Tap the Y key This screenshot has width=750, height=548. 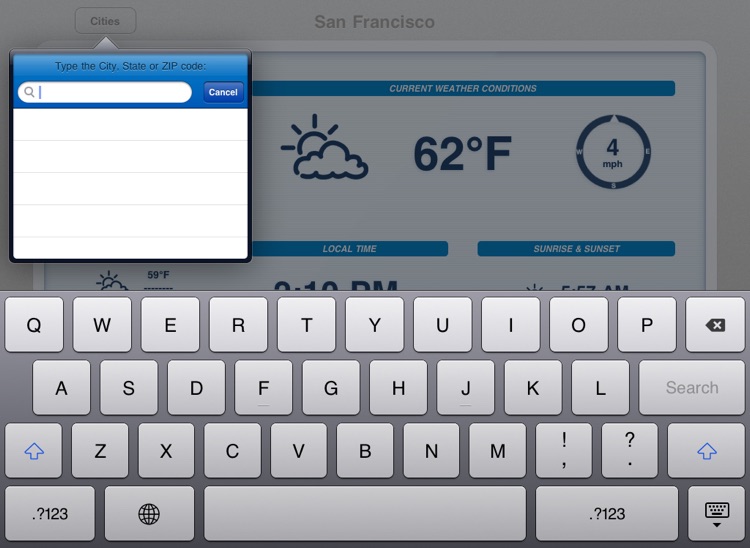click(375, 325)
